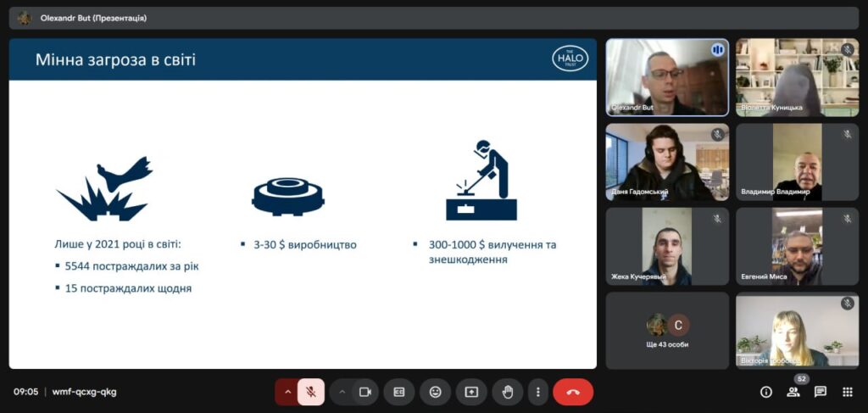This screenshot has height=413, width=868.
Task: Open meeting details info icon
Action: point(766,392)
